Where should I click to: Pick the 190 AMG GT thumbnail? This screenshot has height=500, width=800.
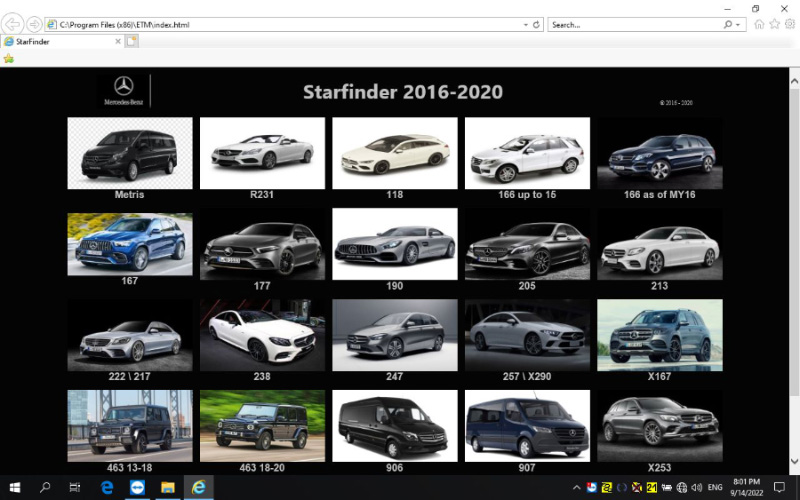[x=395, y=244]
